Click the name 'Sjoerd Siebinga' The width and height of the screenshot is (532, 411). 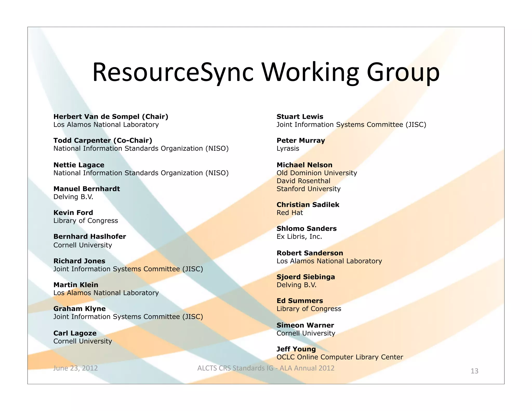point(306,277)
